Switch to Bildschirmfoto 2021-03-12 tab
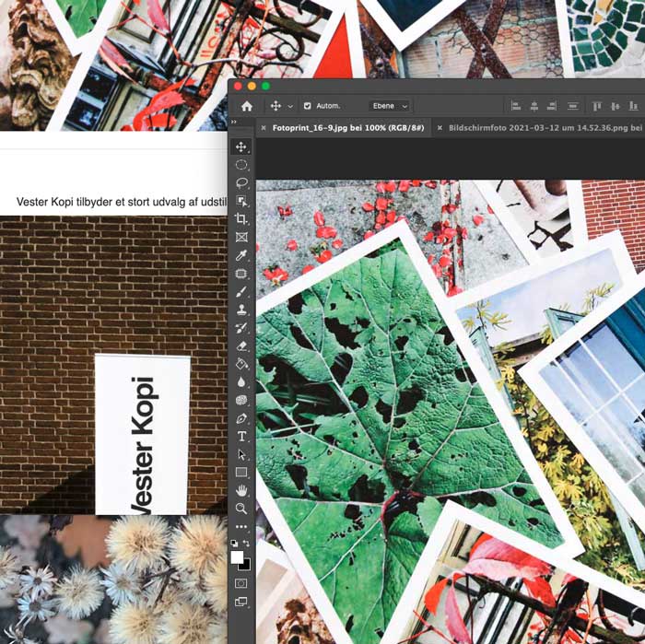Screen dimensions: 645x644 [x=545, y=128]
